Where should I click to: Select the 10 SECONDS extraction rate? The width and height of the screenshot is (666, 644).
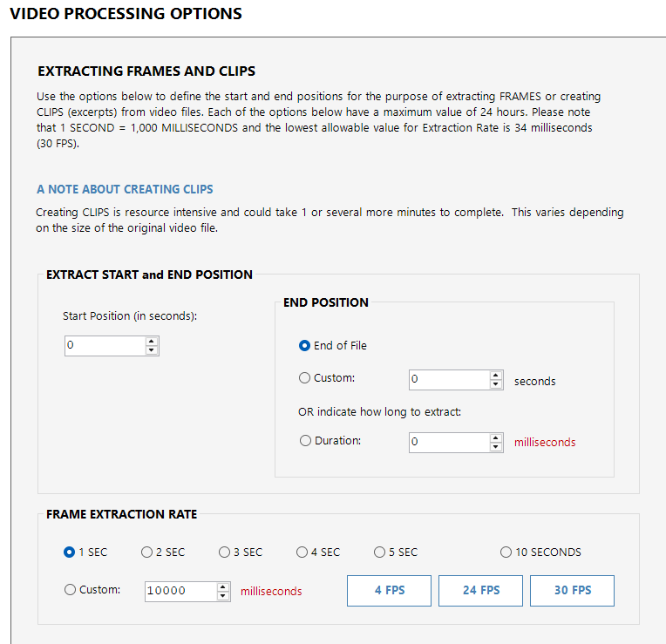coord(506,552)
